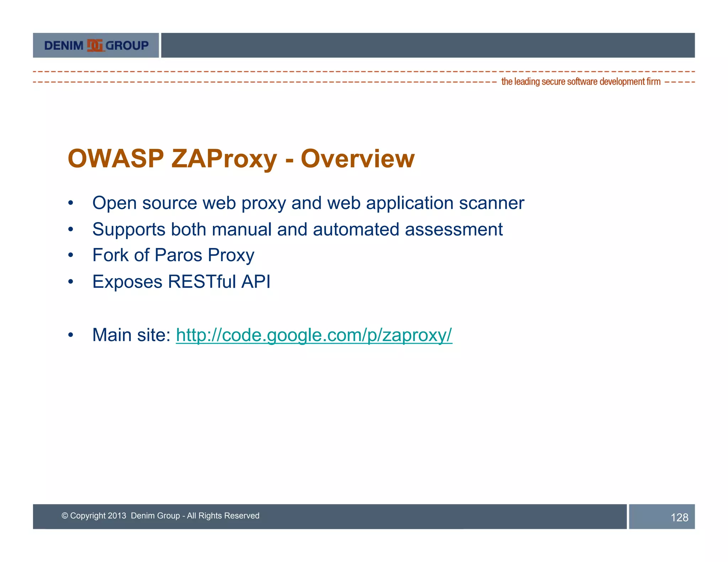The image size is (728, 562).
Task: Click the word DENIM in logo
Action: click(x=64, y=45)
